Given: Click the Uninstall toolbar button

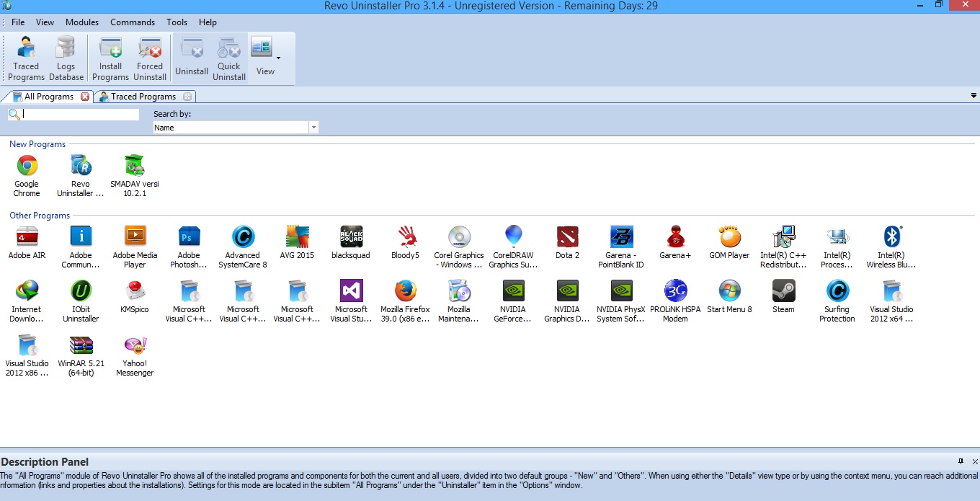Looking at the screenshot, I should pos(192,59).
